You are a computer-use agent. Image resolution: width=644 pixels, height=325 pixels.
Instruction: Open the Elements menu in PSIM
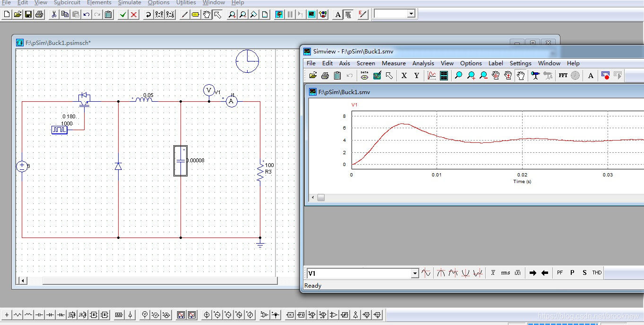(99, 2)
